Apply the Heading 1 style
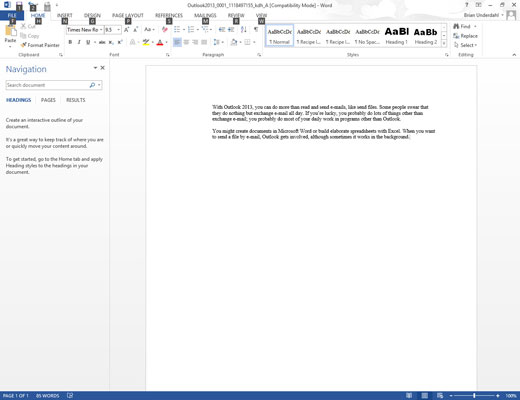 (x=397, y=36)
